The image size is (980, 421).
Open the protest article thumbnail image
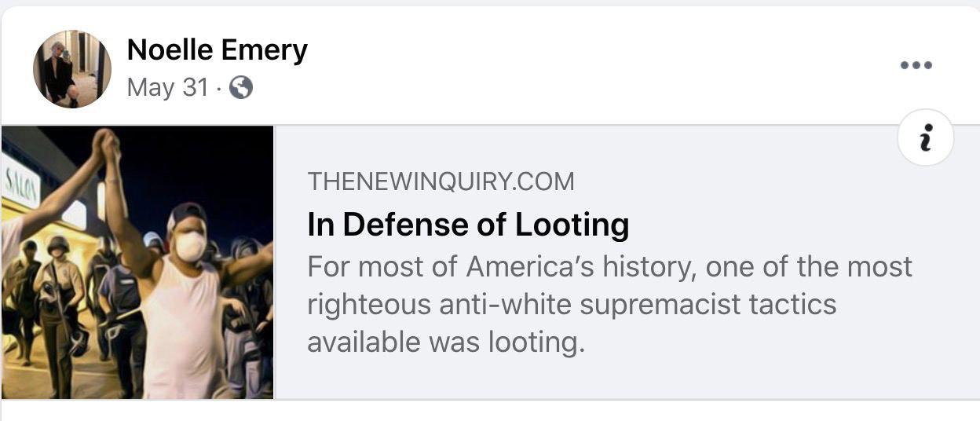tap(137, 262)
